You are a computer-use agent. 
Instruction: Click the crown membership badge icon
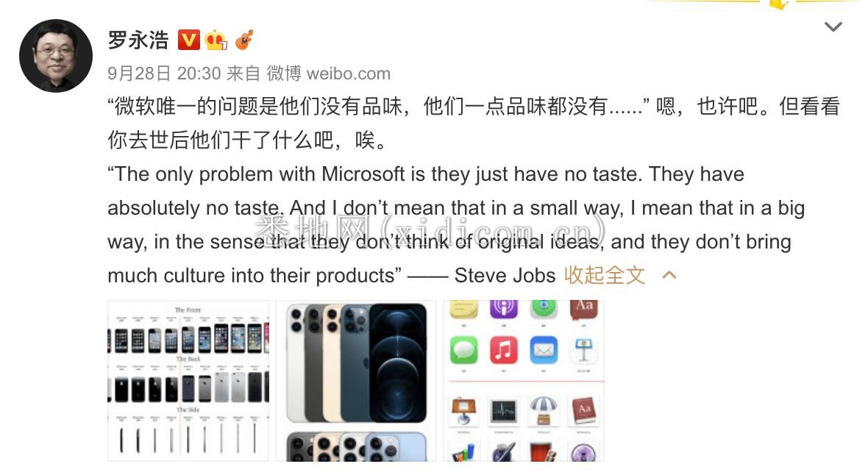pyautogui.click(x=216, y=40)
